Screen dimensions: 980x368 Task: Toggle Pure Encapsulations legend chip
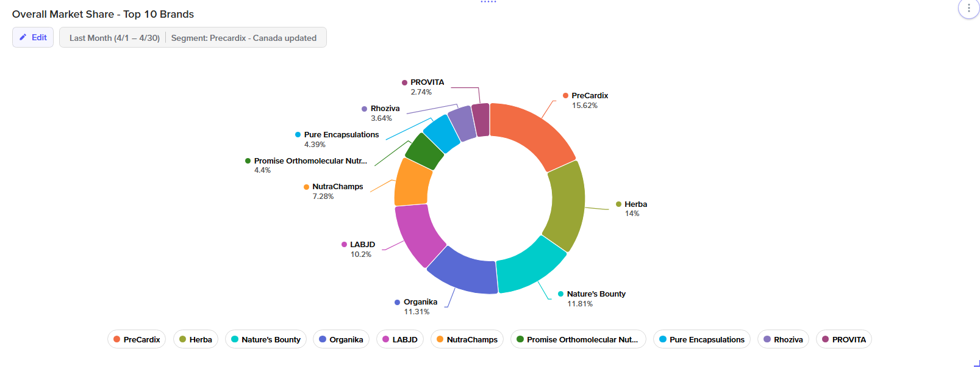click(702, 339)
